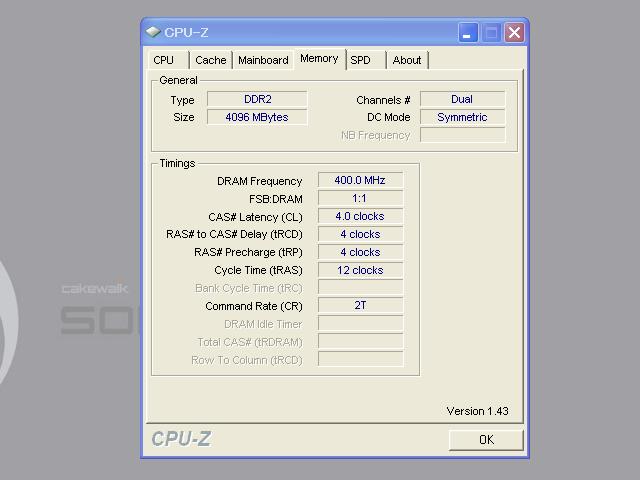Click the empty DRAM Idle Timer field

click(360, 323)
